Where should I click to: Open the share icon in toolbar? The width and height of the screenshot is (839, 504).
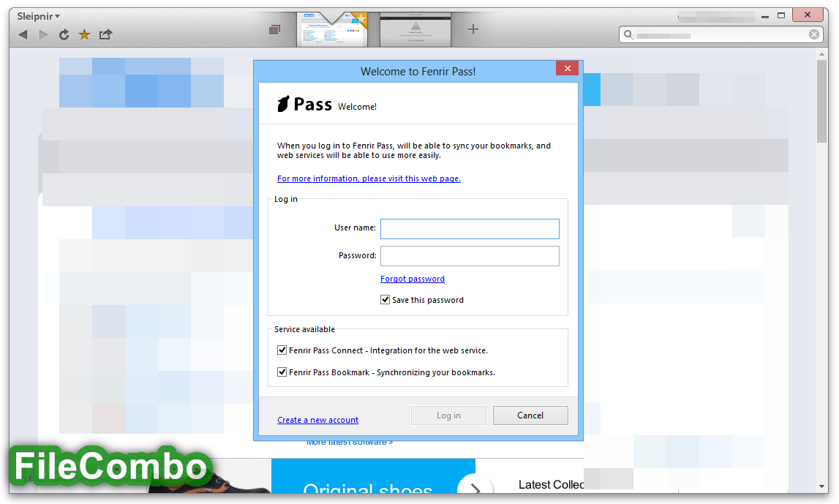pos(105,35)
